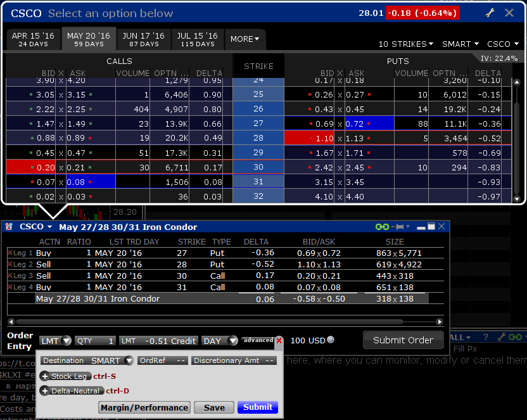Open the 10 STRIKES dropdown
The height and width of the screenshot is (420, 527).
pyautogui.click(x=406, y=44)
